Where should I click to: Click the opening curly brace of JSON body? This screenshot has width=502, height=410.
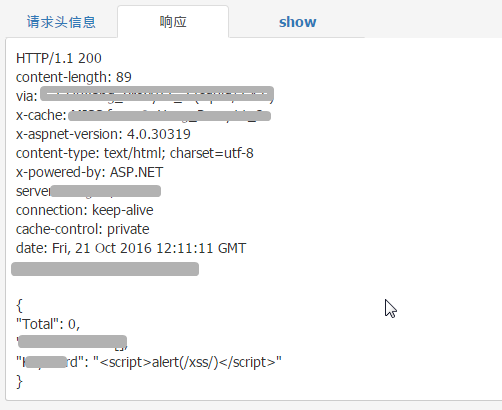[19, 305]
